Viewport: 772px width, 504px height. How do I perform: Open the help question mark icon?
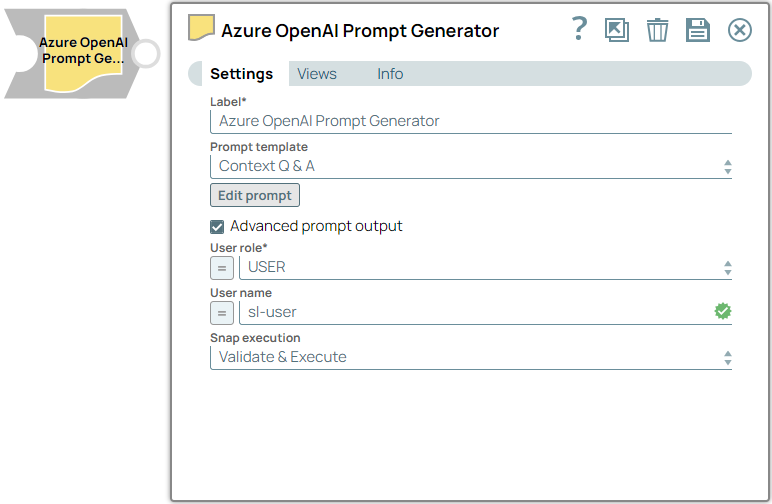coord(579,29)
